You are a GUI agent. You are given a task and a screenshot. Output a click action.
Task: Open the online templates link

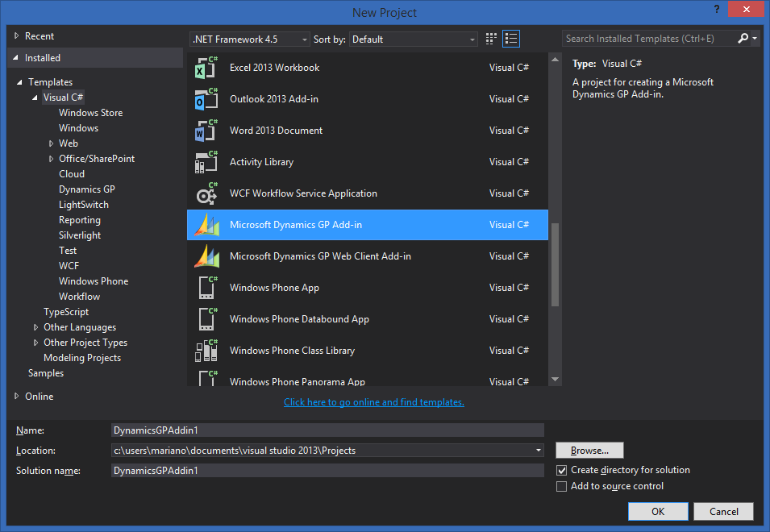(373, 401)
